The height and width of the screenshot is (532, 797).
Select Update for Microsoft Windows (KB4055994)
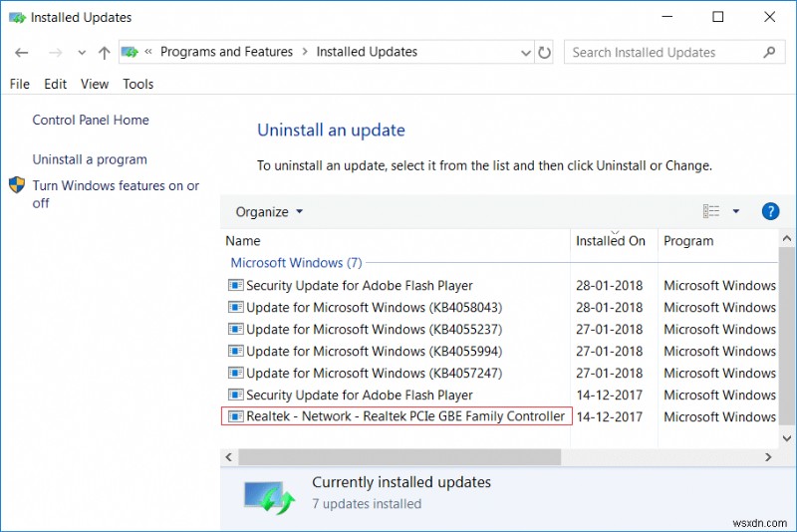pyautogui.click(x=375, y=351)
